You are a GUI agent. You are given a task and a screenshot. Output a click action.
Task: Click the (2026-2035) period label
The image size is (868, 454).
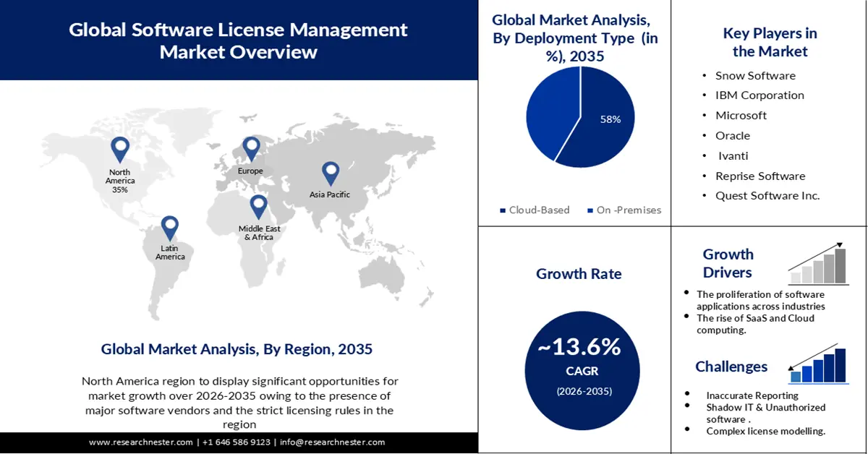(x=584, y=391)
